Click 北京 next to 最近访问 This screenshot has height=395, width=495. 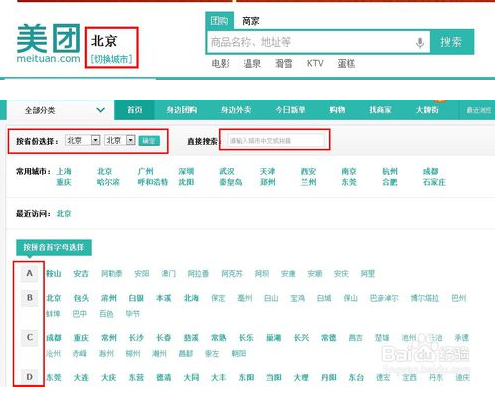point(64,214)
